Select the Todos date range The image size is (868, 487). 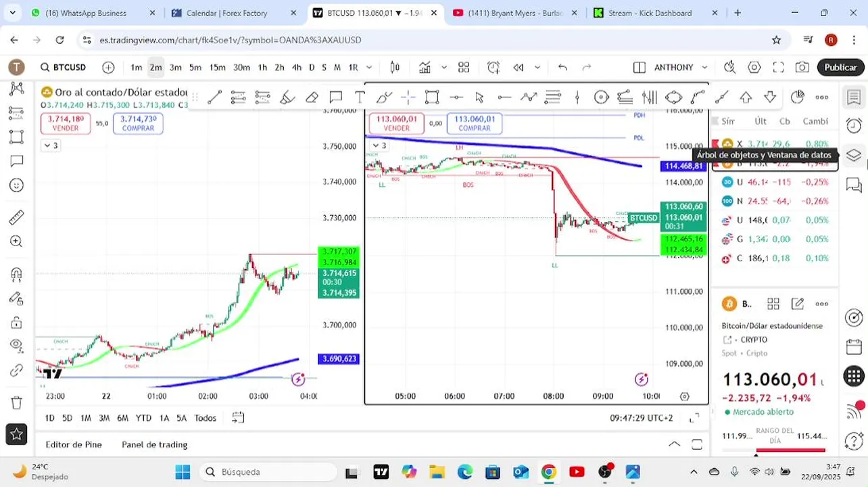206,418
